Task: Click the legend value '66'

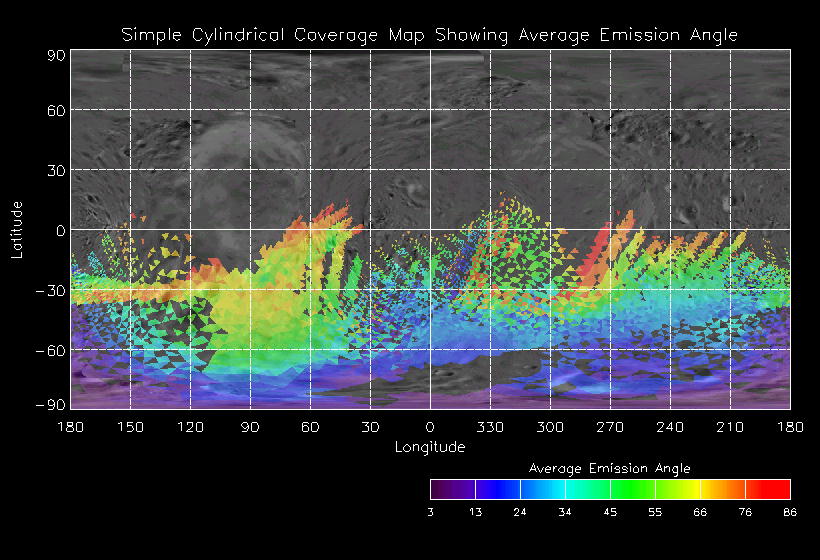Action: coord(700,512)
